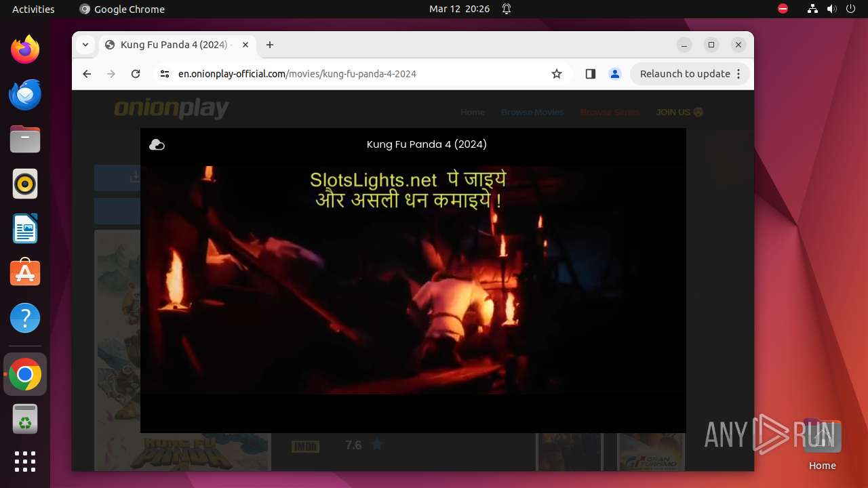868x488 pixels.
Task: View site information icon in the address bar
Action: (x=165, y=74)
